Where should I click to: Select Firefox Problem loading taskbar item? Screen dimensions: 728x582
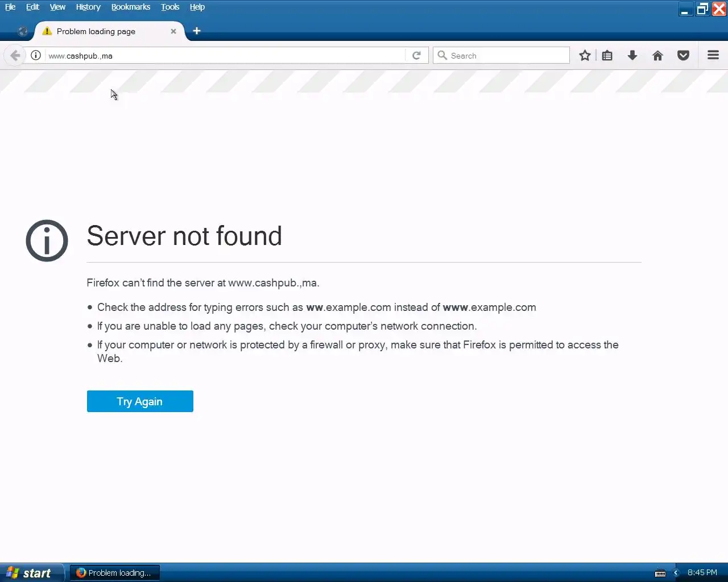(115, 572)
